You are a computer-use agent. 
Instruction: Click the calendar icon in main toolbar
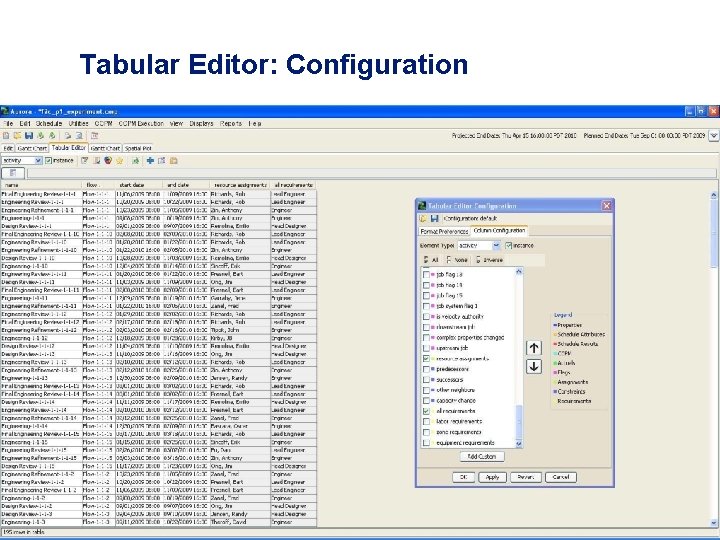point(94,135)
